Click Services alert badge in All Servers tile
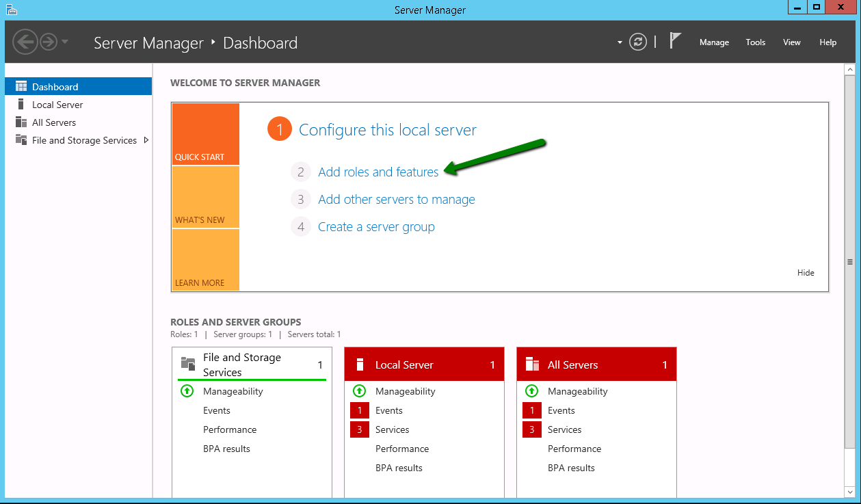The image size is (861, 504). tap(531, 429)
